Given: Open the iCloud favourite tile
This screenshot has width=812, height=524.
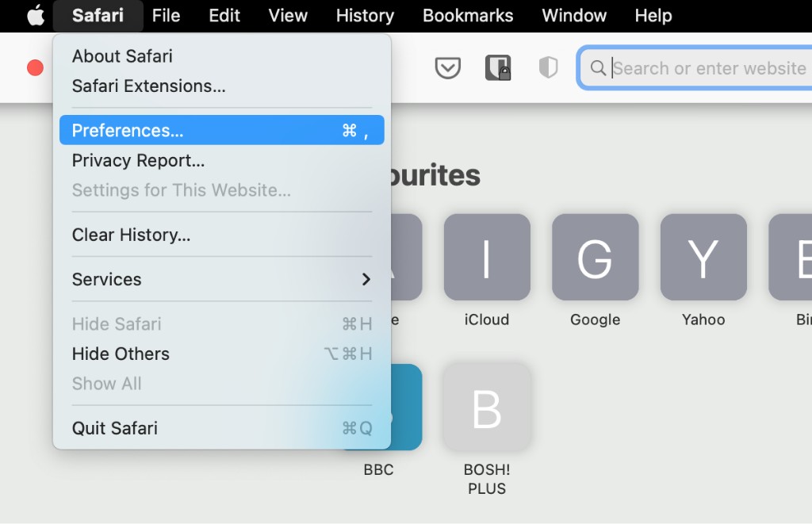Looking at the screenshot, I should [x=487, y=257].
